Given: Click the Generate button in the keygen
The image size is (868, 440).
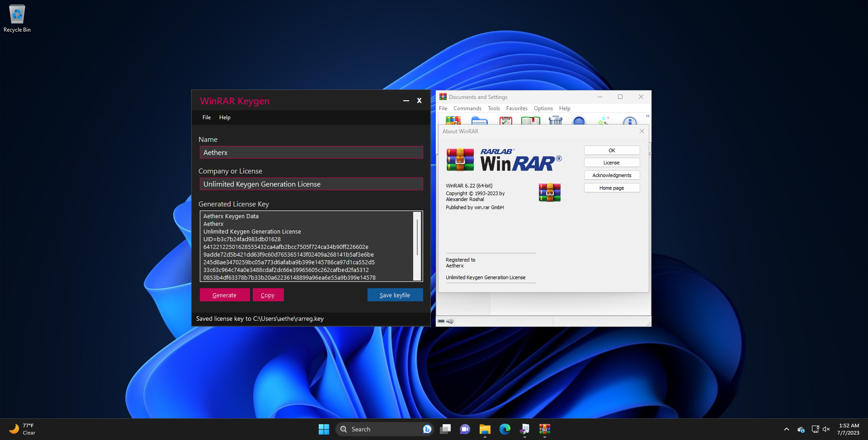Looking at the screenshot, I should pyautogui.click(x=225, y=295).
